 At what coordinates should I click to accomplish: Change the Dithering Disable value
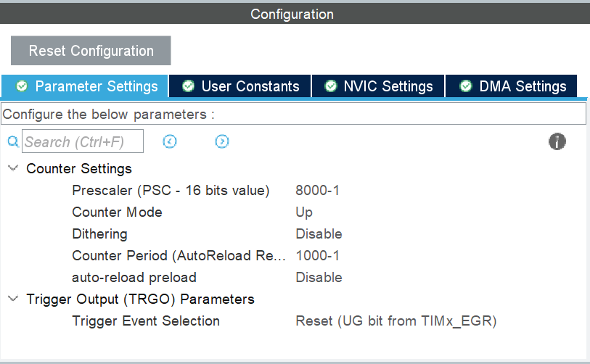(x=319, y=234)
